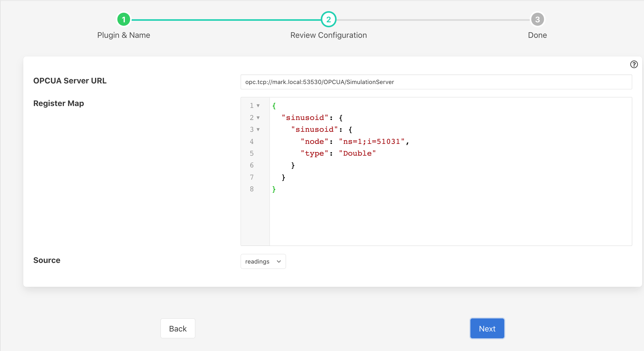Click the opening green brace on line 1
Image resolution: width=644 pixels, height=351 pixels.
274,106
